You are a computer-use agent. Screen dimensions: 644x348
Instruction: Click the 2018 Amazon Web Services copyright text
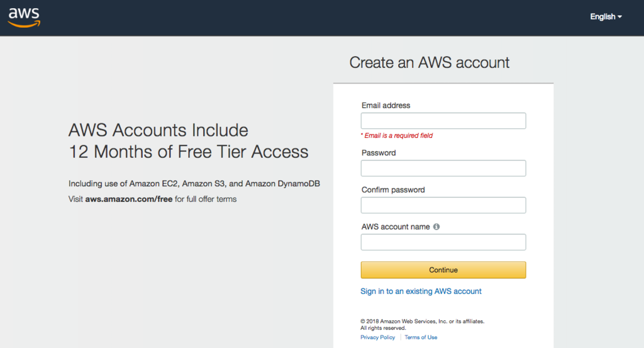click(422, 322)
